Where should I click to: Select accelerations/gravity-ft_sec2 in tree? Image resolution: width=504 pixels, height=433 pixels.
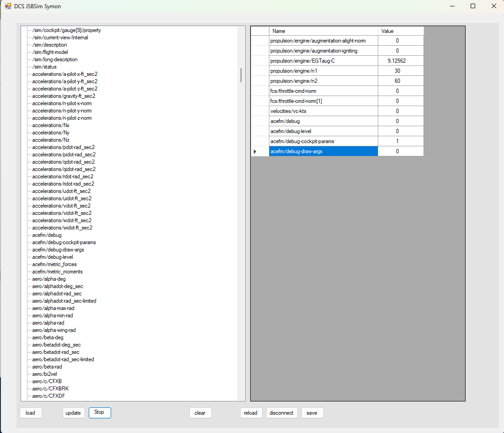coord(64,96)
